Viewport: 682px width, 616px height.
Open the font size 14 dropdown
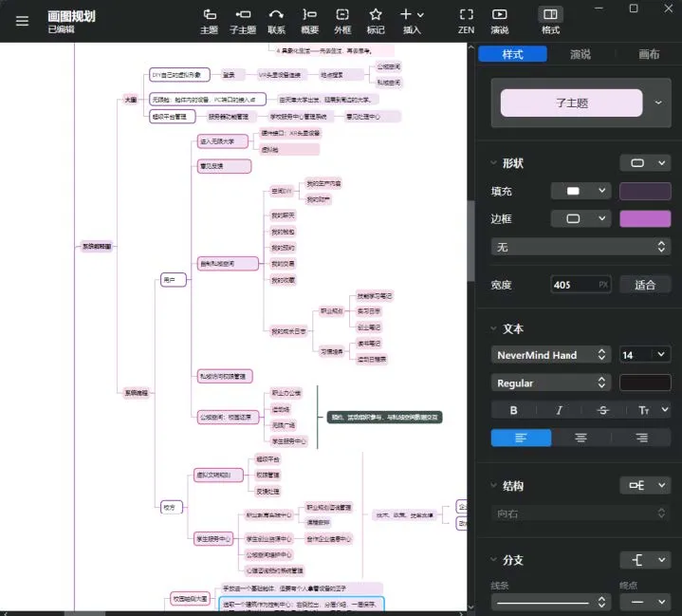(x=645, y=355)
